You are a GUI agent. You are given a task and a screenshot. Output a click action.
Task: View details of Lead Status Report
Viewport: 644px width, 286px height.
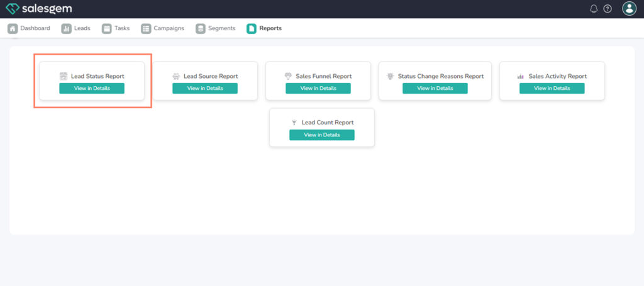(x=92, y=89)
